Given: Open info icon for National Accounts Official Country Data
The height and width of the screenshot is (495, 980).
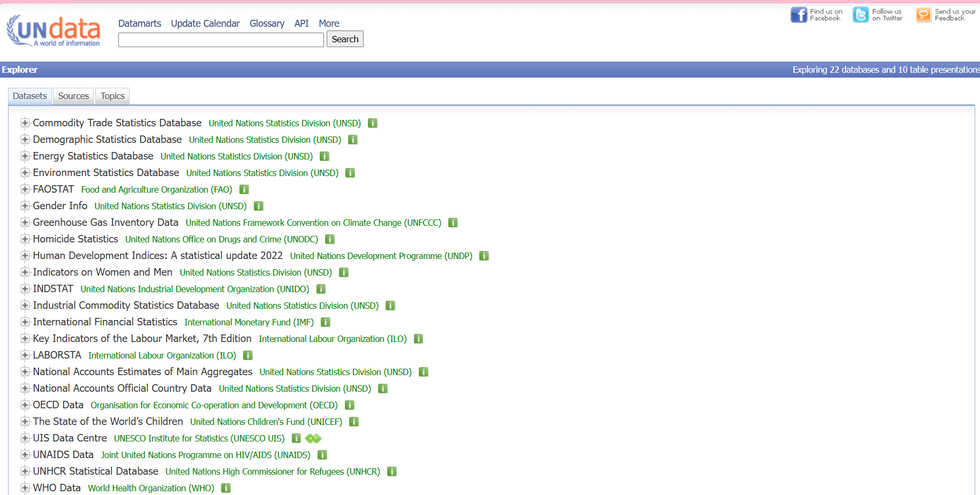Looking at the screenshot, I should tap(383, 389).
